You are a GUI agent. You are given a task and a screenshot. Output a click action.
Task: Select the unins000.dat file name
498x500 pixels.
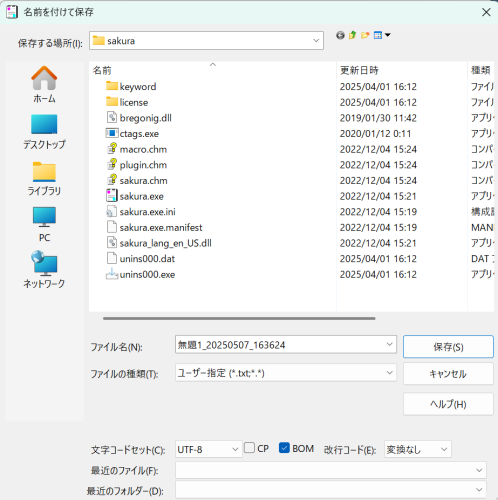pos(147,259)
